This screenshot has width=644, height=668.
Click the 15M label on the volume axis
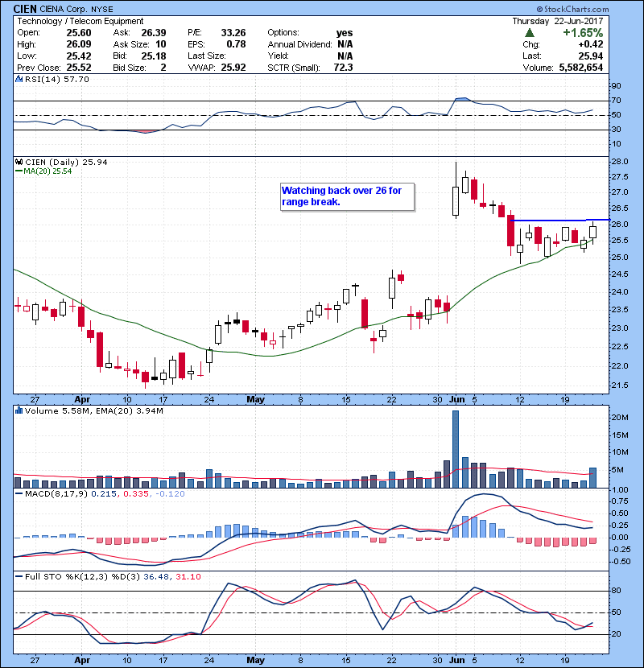[620, 435]
